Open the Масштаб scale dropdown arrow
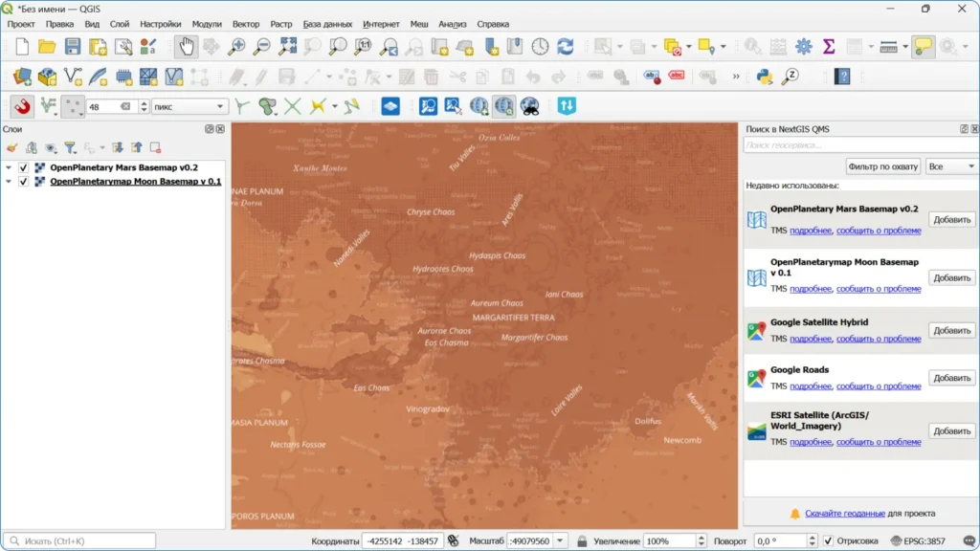The width and height of the screenshot is (980, 551). click(x=560, y=541)
